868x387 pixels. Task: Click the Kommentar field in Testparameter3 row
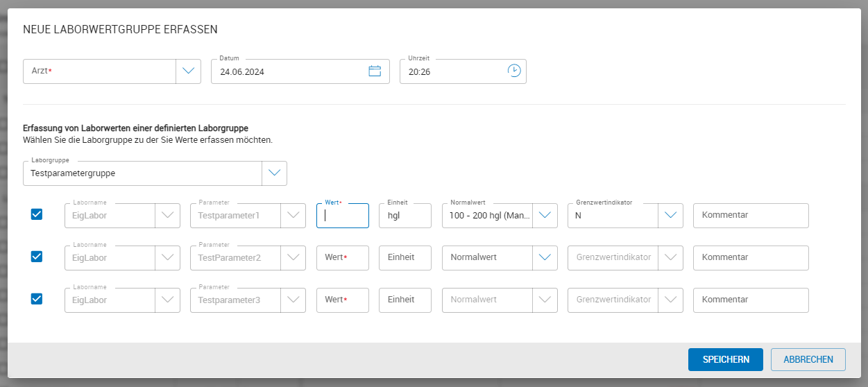point(751,300)
